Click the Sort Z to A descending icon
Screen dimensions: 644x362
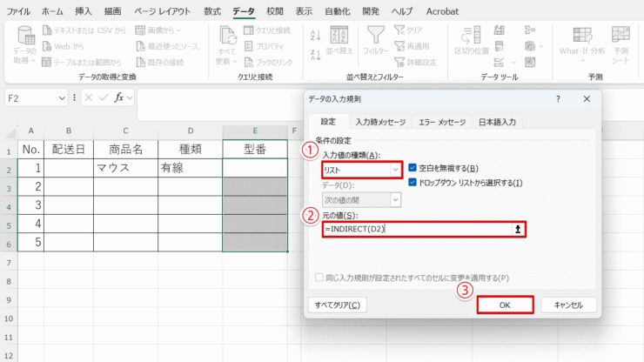(x=315, y=55)
